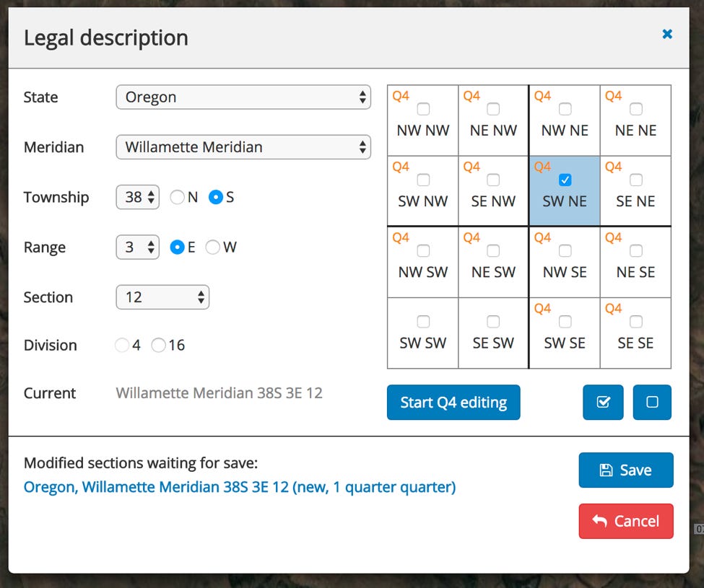Open modified section link Oregon 38S 3E 12
This screenshot has height=588, width=704.
pyautogui.click(x=240, y=487)
